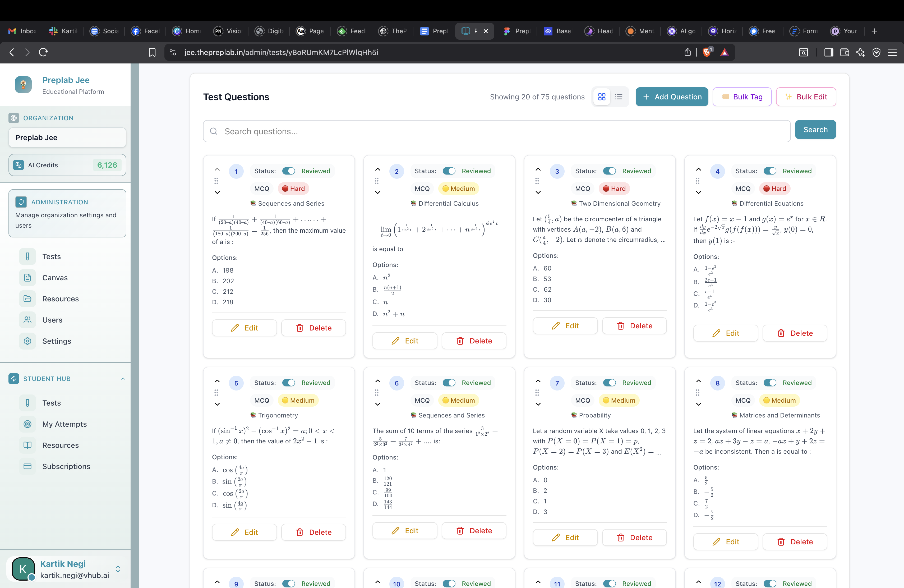Collapse the Student Hub section

123,379
